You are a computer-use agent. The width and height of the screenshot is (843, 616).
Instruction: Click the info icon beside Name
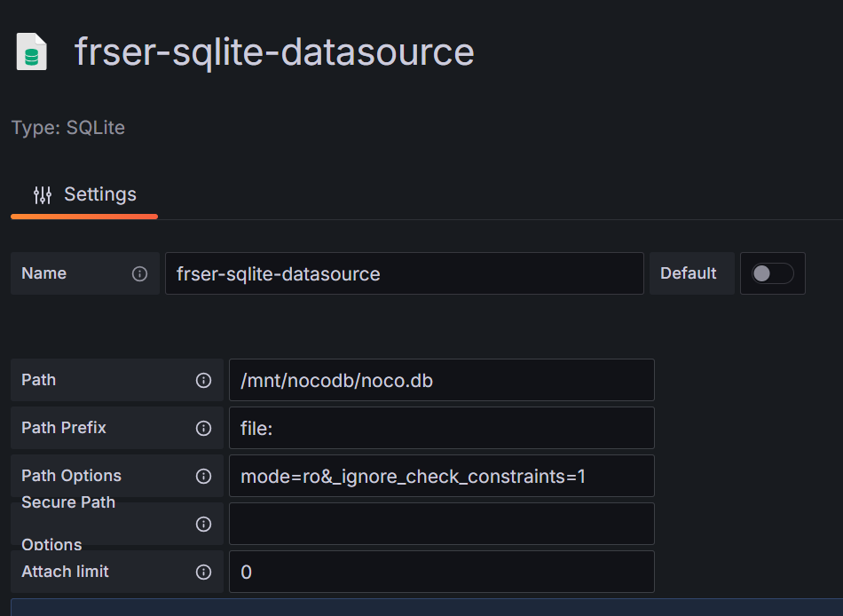(139, 273)
